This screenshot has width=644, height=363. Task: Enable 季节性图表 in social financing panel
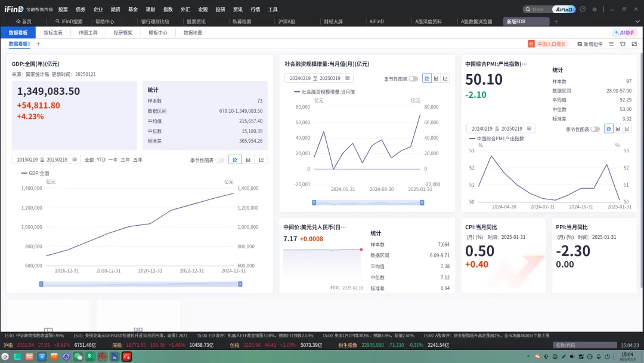pos(413,79)
